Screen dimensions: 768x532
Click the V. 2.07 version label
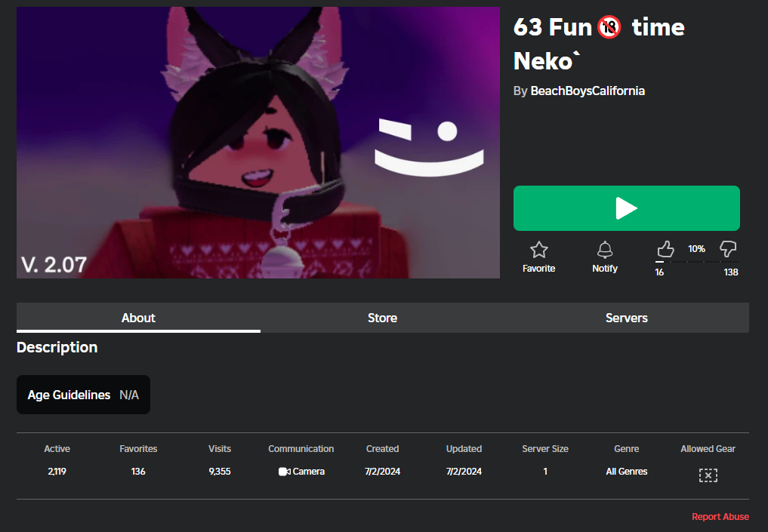(54, 264)
